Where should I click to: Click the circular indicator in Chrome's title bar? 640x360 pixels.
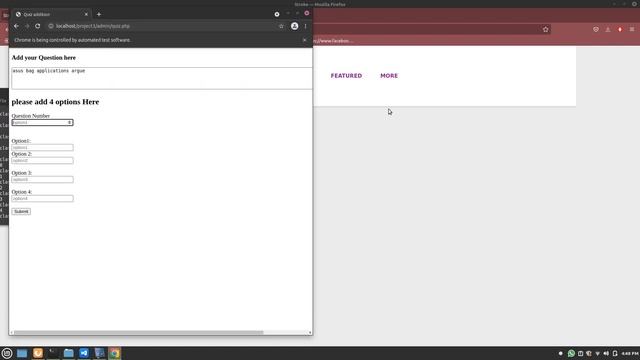click(277, 14)
